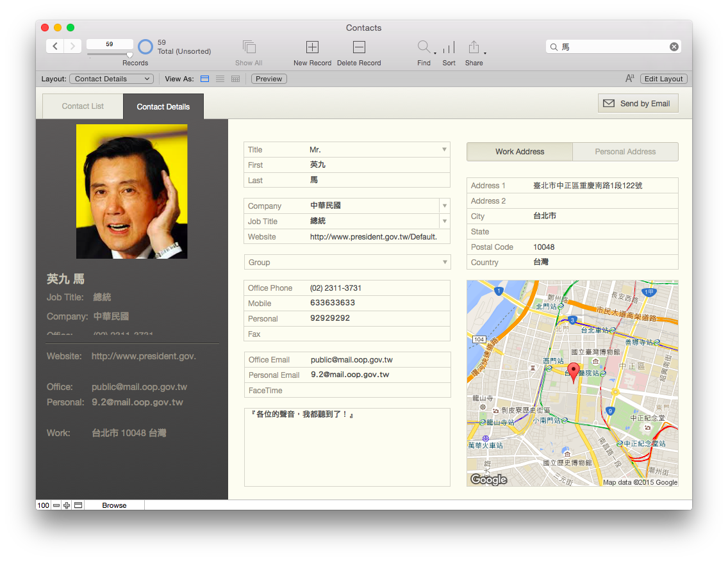Image resolution: width=728 pixels, height=561 pixels.
Task: Click the Edit Layout button
Action: tap(663, 79)
